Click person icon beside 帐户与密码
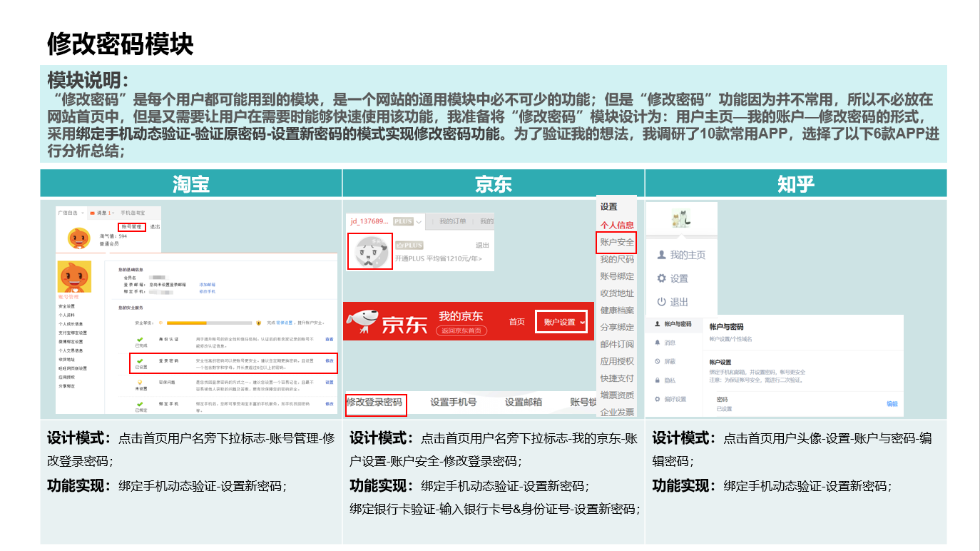980x551 pixels. (x=657, y=324)
